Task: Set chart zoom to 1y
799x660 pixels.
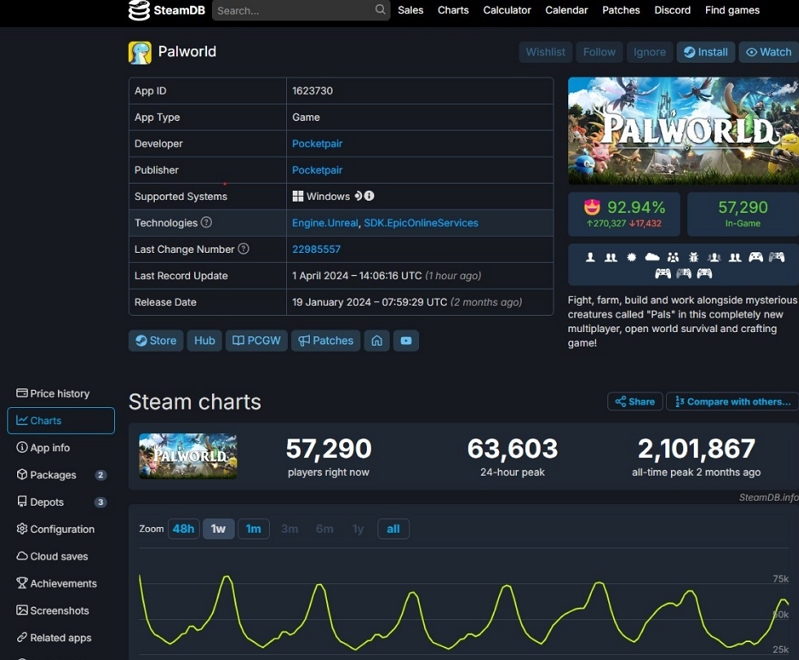Action: tap(358, 529)
